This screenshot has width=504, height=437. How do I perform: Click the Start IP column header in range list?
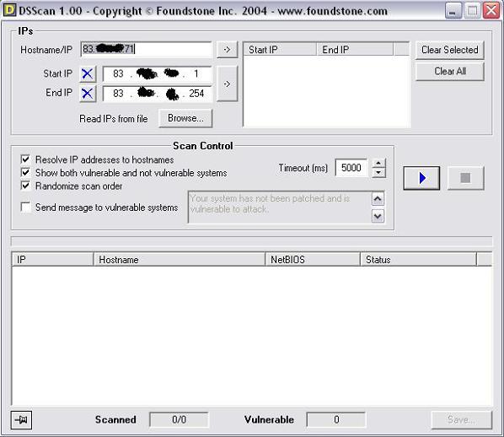click(280, 50)
